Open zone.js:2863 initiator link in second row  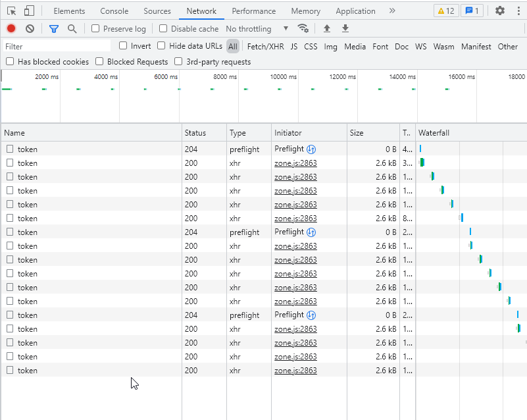295,163
